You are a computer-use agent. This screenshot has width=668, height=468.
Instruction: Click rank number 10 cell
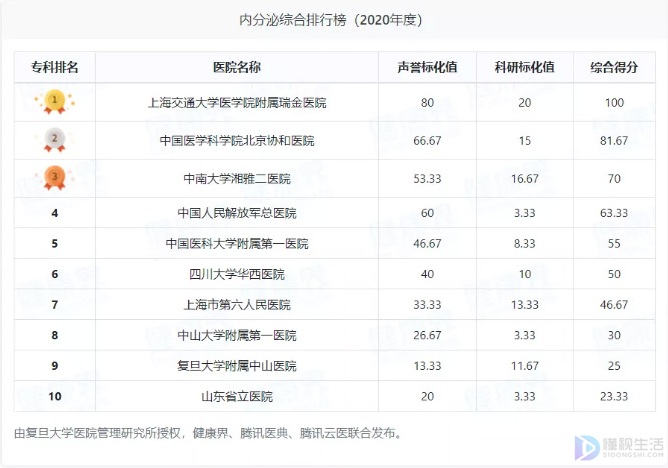pos(55,397)
